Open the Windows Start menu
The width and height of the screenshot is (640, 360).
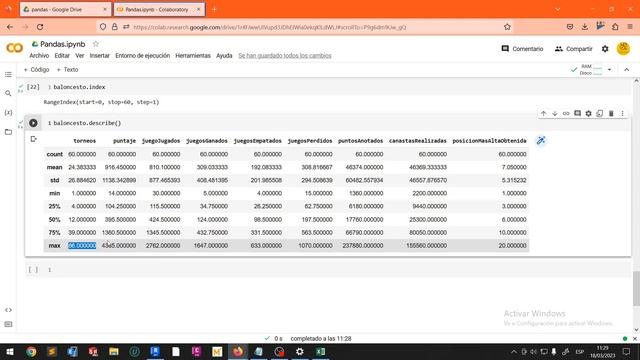(10, 351)
